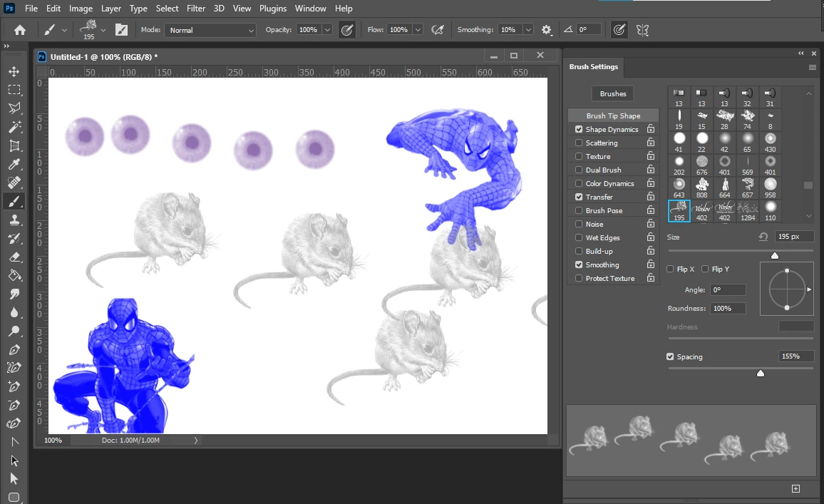Enable the Color Dynamics checkbox
The height and width of the screenshot is (504, 824).
click(x=579, y=183)
